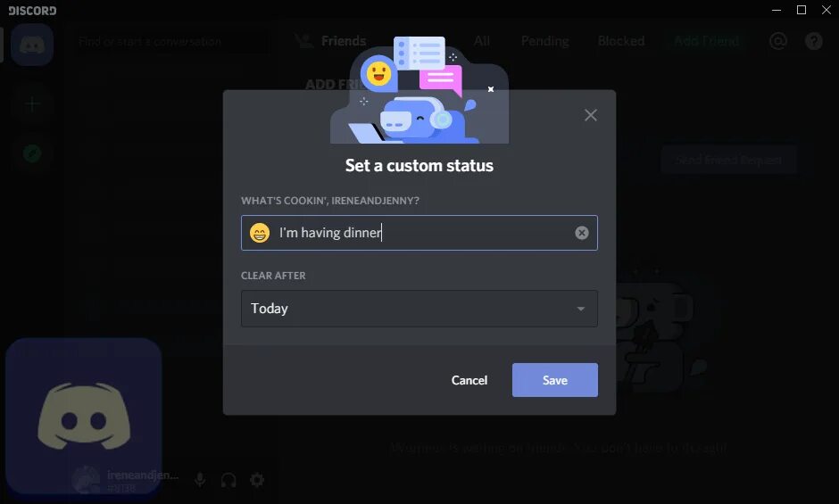
Task: Click the Friends header label
Action: pyautogui.click(x=344, y=41)
